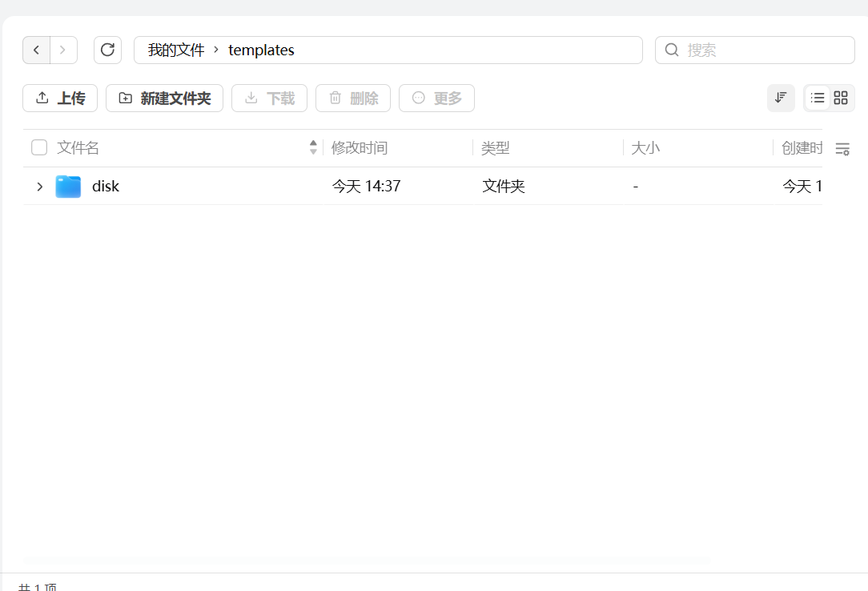
Task: Refresh the current folder listing
Action: [107, 50]
